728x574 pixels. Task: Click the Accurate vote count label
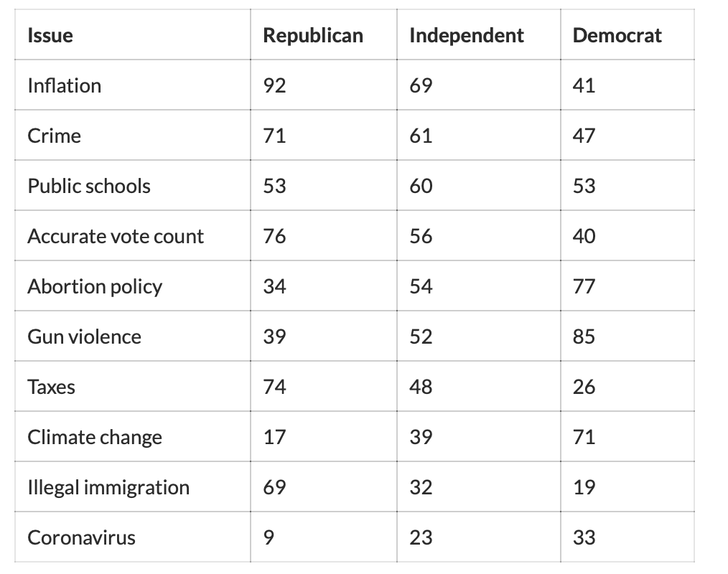point(116,236)
